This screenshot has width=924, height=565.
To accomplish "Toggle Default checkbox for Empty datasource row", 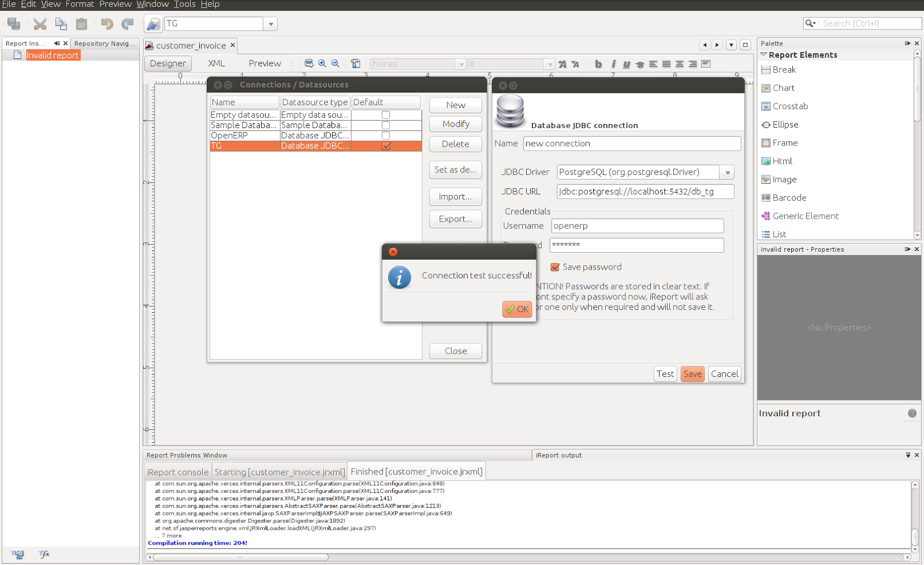I will [386, 115].
